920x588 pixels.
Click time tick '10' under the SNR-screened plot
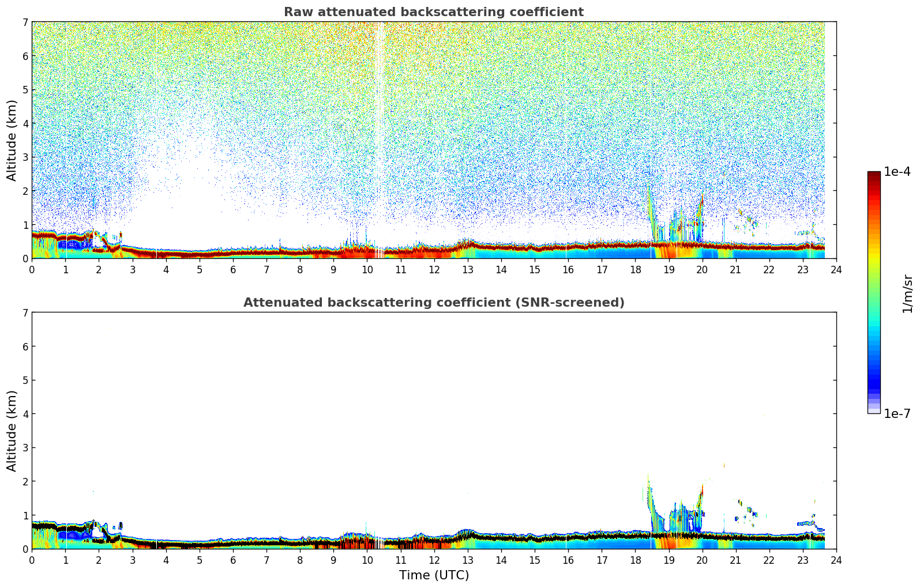(x=367, y=560)
